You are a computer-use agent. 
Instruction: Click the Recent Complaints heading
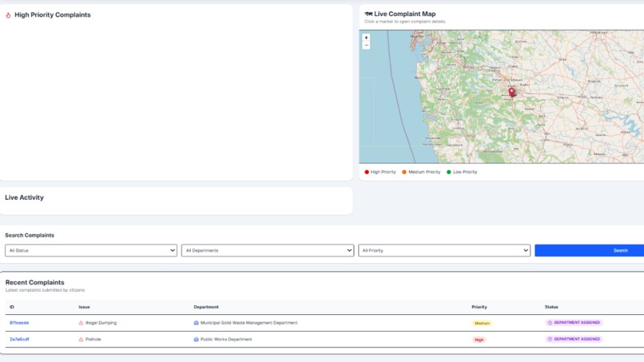(35, 282)
